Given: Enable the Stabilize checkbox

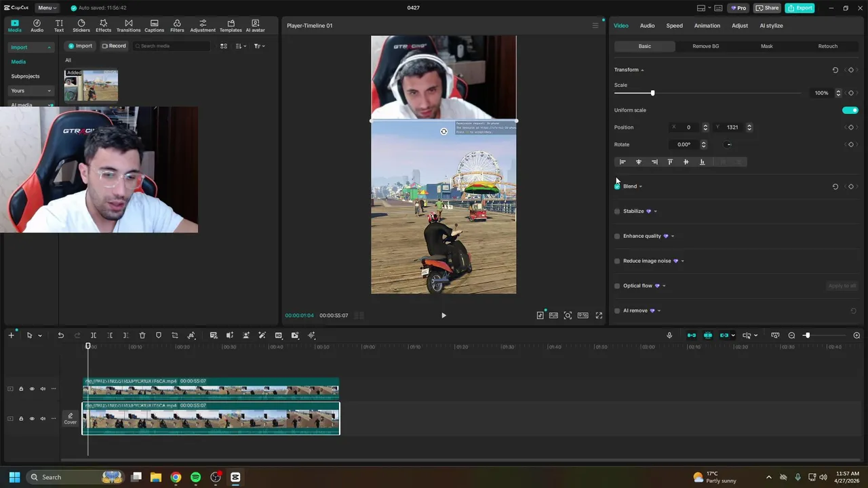Looking at the screenshot, I should pos(617,211).
